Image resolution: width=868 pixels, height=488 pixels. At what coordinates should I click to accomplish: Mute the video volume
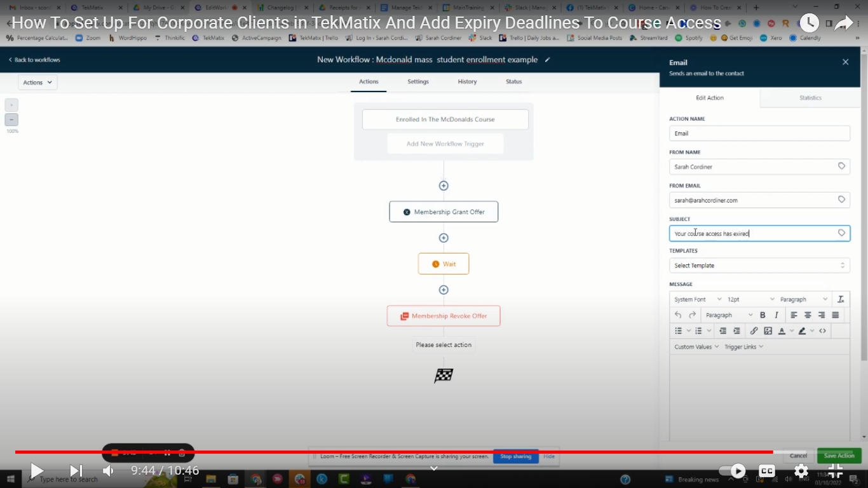click(x=108, y=471)
